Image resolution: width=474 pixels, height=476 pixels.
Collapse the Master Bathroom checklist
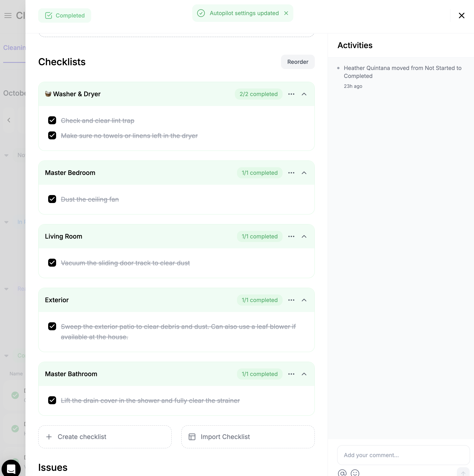click(x=304, y=374)
